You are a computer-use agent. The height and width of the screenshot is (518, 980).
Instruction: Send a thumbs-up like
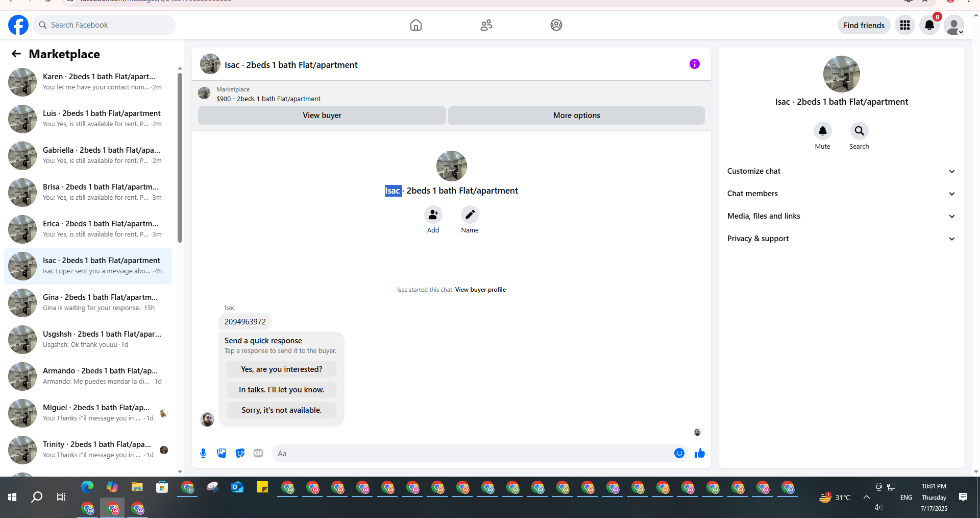700,453
